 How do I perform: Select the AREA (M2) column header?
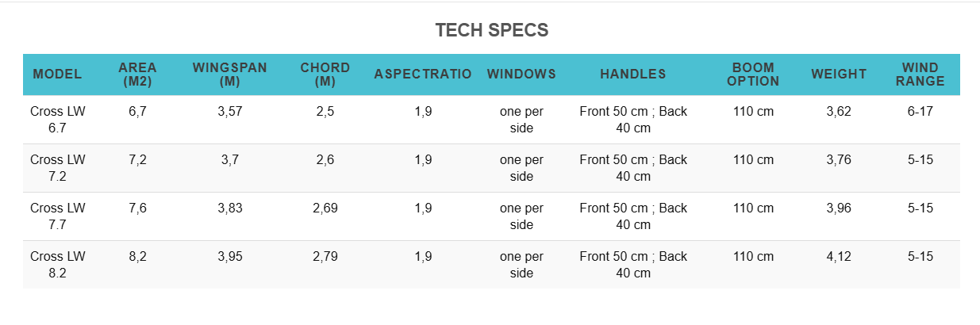(x=137, y=75)
